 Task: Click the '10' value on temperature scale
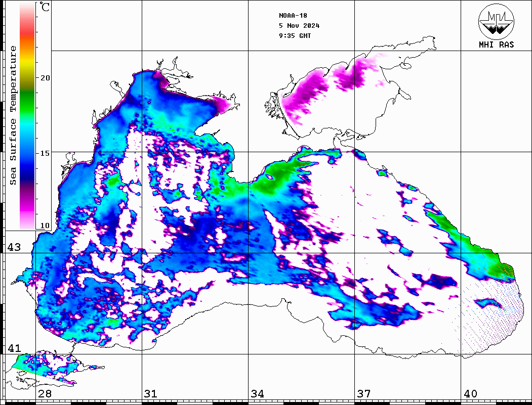pyautogui.click(x=45, y=226)
